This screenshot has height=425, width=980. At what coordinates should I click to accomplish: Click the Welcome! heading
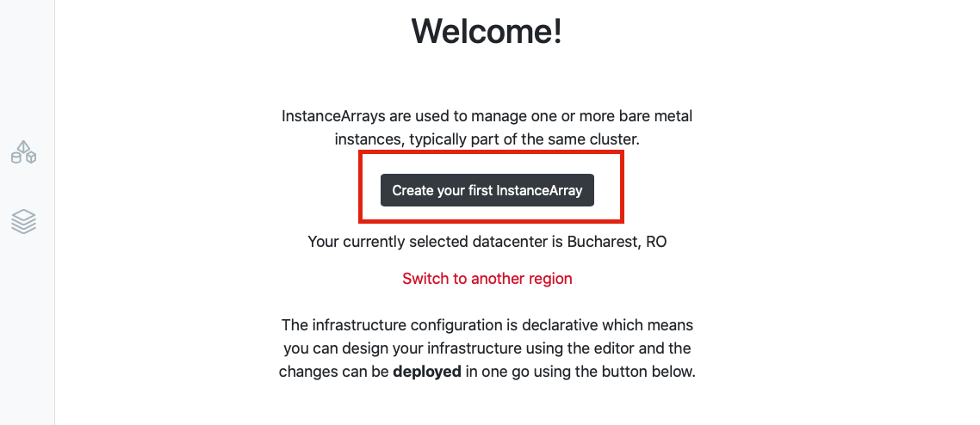[x=487, y=31]
